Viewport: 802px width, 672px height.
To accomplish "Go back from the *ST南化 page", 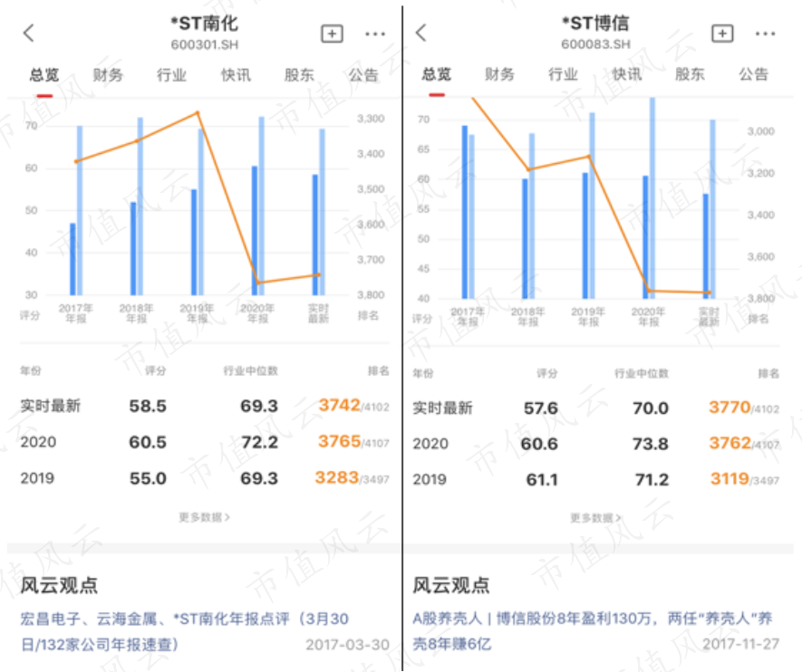I will [29, 34].
